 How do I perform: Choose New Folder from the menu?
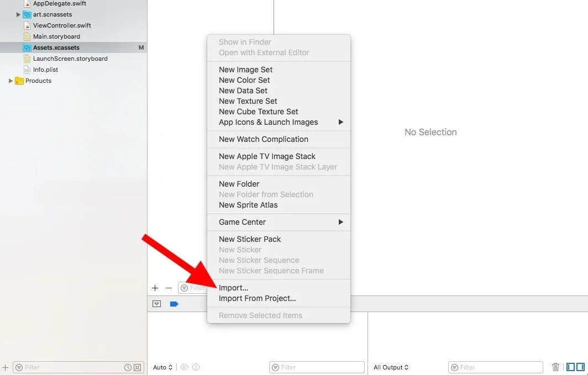click(279, 184)
